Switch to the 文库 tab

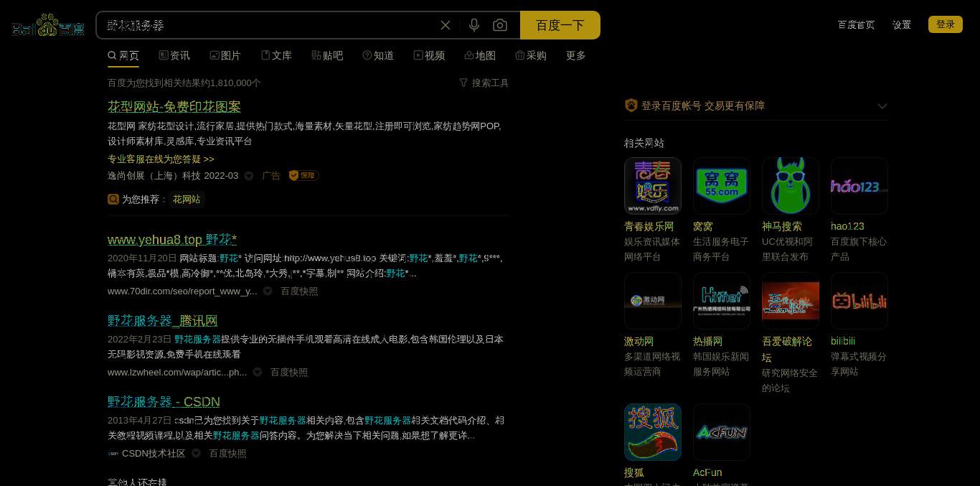(x=276, y=55)
